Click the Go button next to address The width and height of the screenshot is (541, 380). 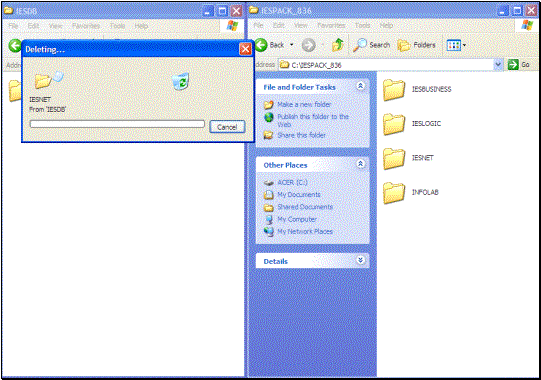519,65
